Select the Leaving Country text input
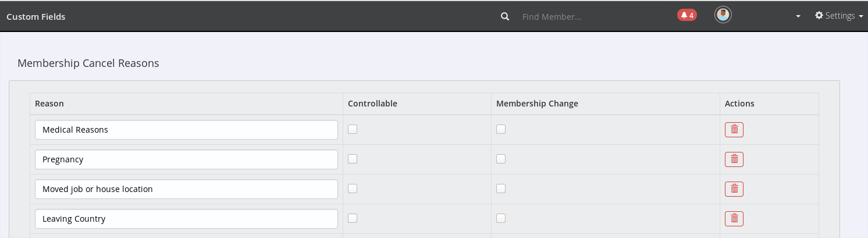 [186, 219]
